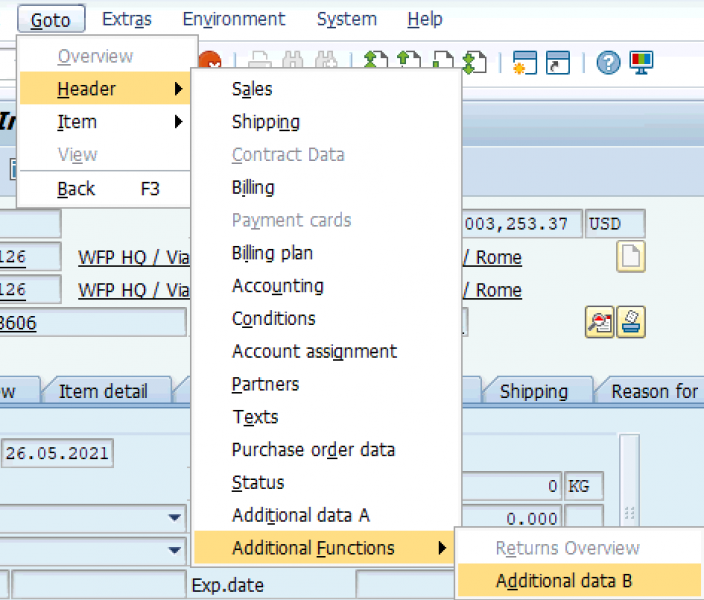Click the blank document icon button
The image size is (704, 600).
(631, 256)
